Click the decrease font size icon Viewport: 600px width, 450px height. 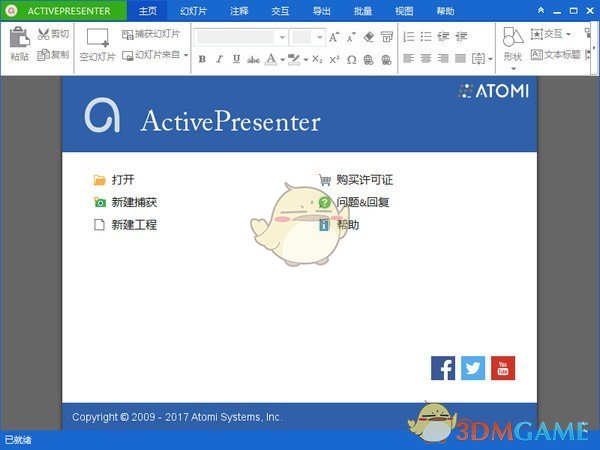click(x=351, y=37)
